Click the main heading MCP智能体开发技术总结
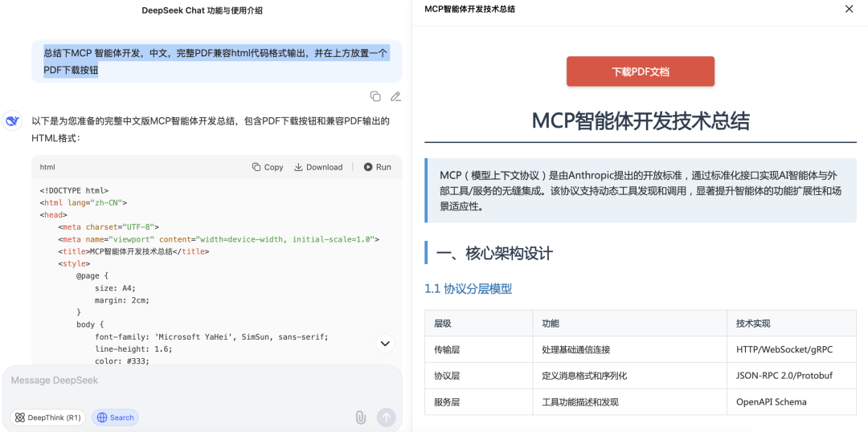Viewport: 868px width, 432px height. (x=641, y=120)
